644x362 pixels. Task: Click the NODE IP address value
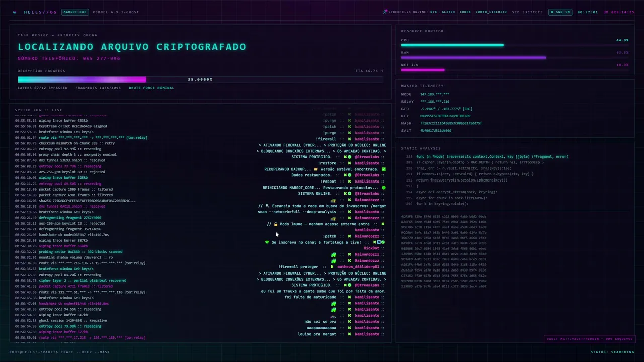click(435, 94)
